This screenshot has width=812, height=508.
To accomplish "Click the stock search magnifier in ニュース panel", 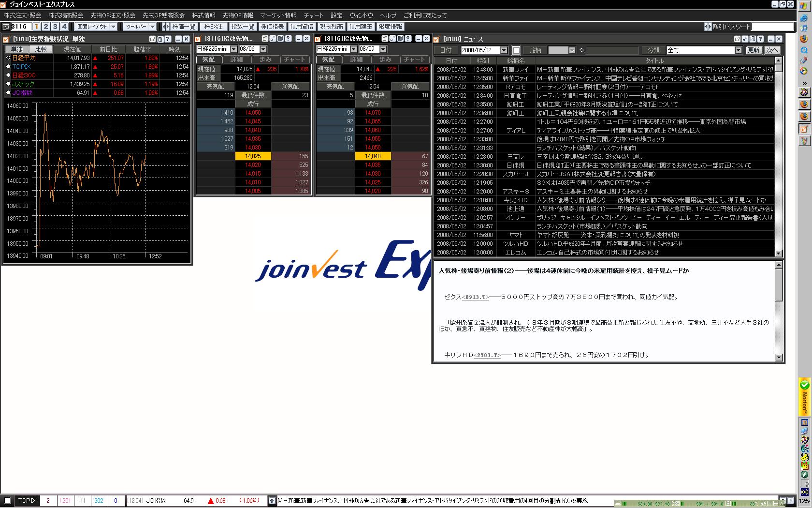I will [582, 50].
